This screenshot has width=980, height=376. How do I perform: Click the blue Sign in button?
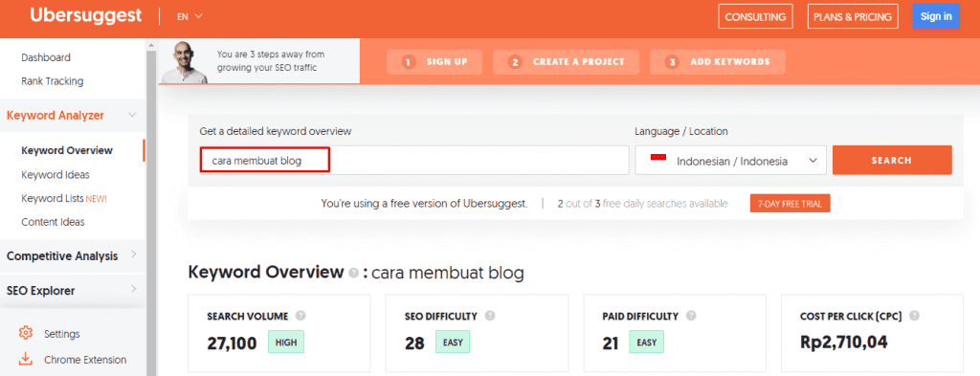pos(936,17)
